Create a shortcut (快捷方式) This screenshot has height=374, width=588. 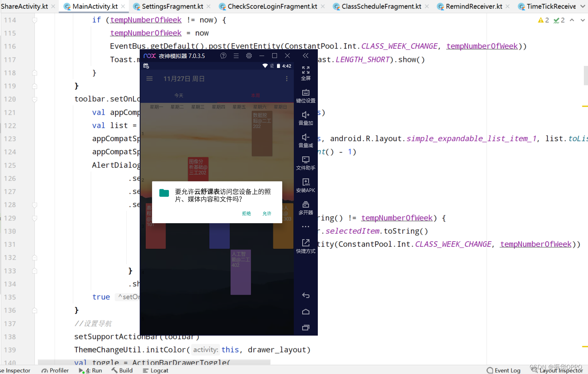pos(306,246)
